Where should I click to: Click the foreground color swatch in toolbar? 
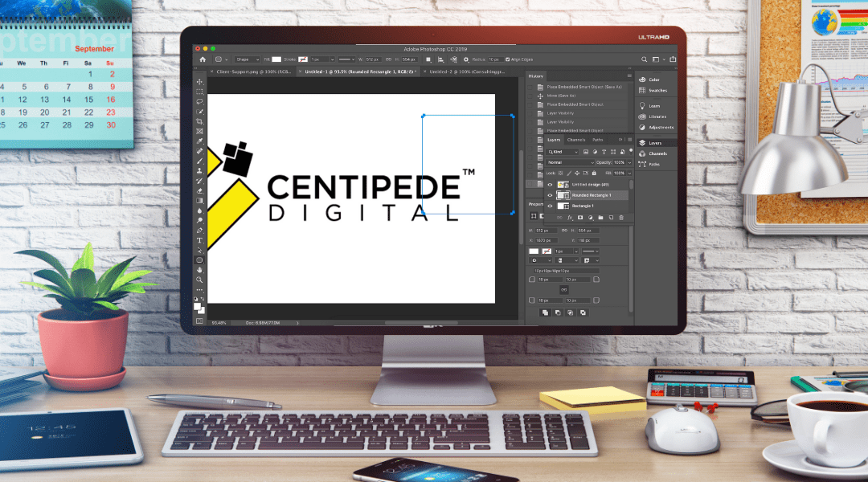(197, 307)
